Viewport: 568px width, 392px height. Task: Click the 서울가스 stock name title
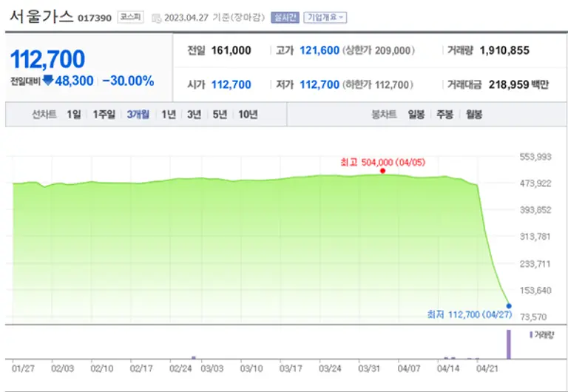point(40,17)
